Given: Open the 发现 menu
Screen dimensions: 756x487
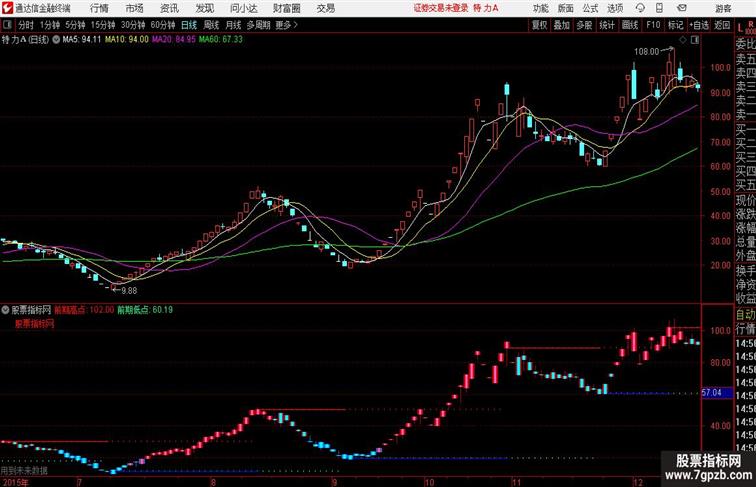Looking at the screenshot, I should coord(204,8).
